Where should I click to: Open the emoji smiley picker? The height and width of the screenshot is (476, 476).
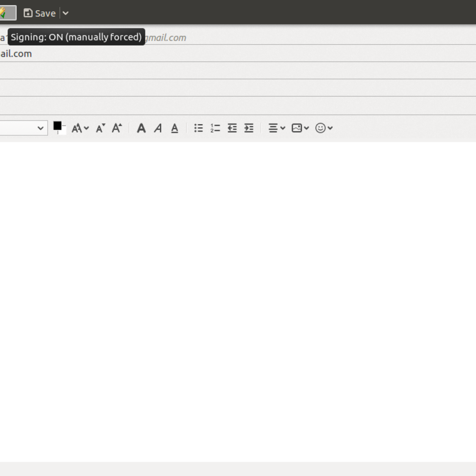tap(324, 128)
